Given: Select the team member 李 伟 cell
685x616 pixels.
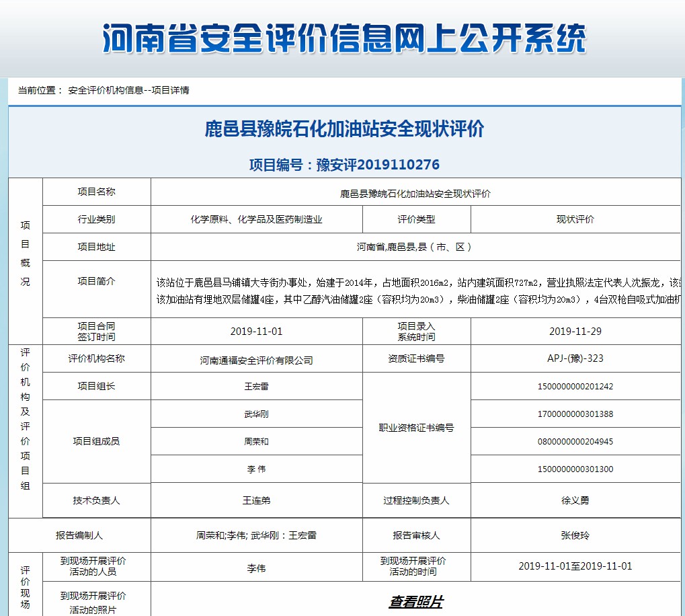Looking at the screenshot, I should pos(256,469).
